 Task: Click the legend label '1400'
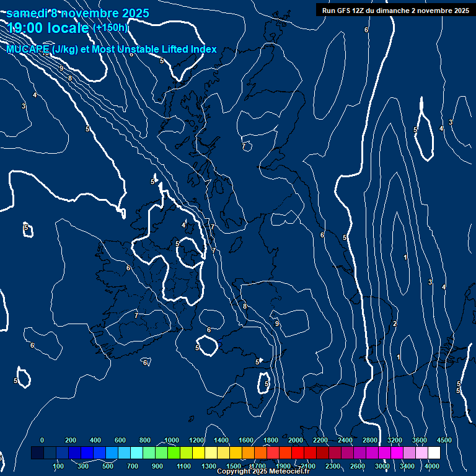point(221,440)
